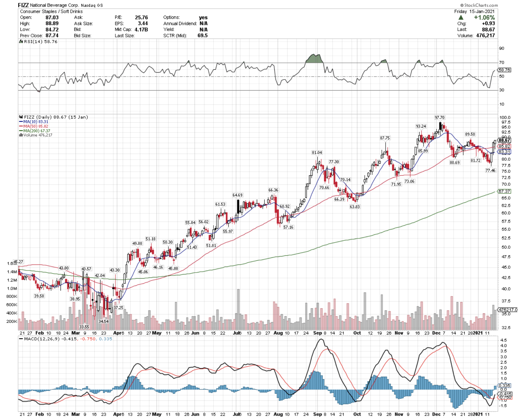Click the 87.75 October high annotation
Viewport: 521px width, 420px height.
coord(385,138)
